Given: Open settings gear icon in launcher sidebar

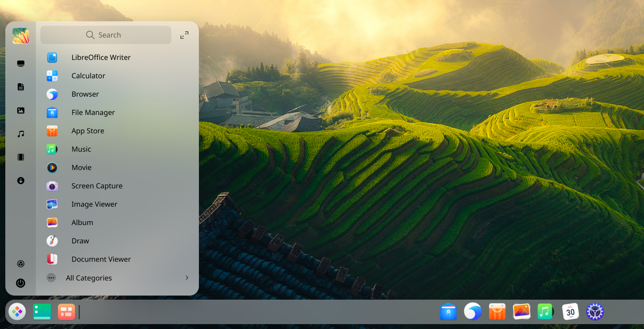Looking at the screenshot, I should [x=21, y=264].
